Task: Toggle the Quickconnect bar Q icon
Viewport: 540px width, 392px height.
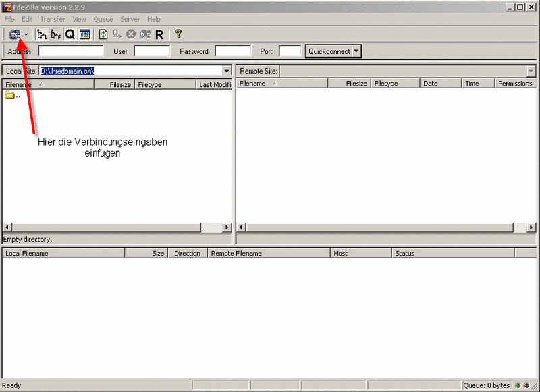Action: [x=70, y=34]
